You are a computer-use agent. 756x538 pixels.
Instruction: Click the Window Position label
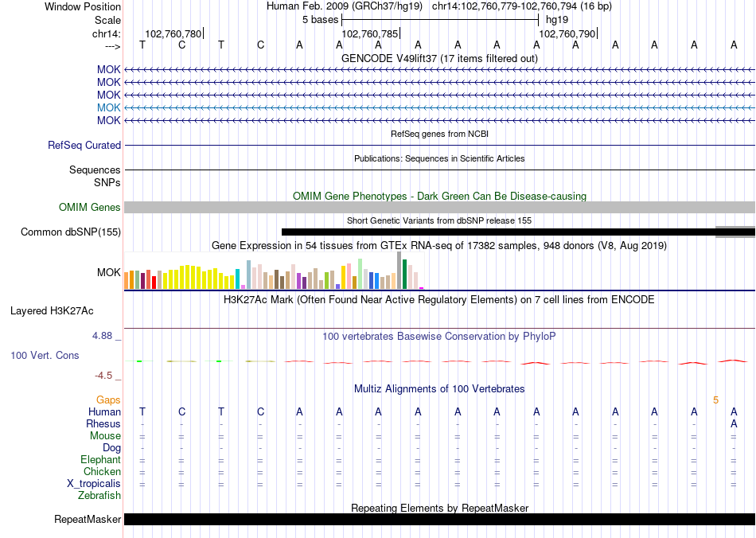[83, 6]
